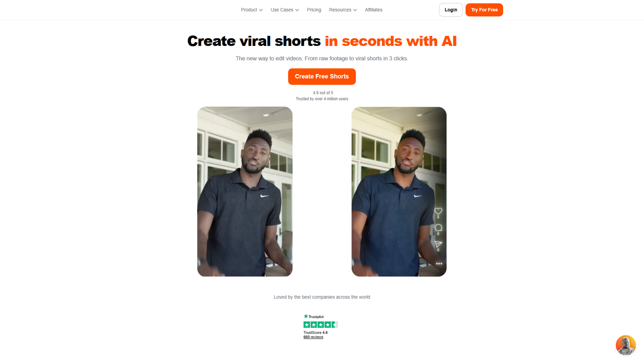Click the comment bubble icon on video
The image size is (644, 362).
(x=438, y=228)
